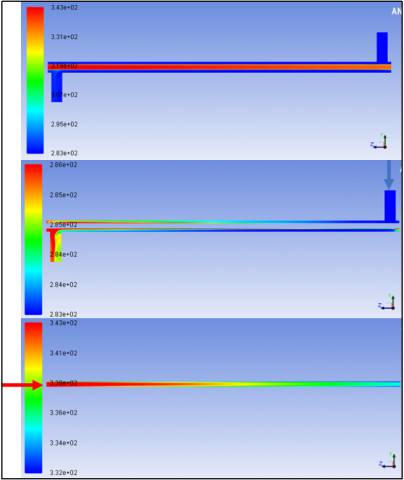The width and height of the screenshot is (404, 480).
Task: Click the axis triad in bottom panel
Action: [x=387, y=460]
